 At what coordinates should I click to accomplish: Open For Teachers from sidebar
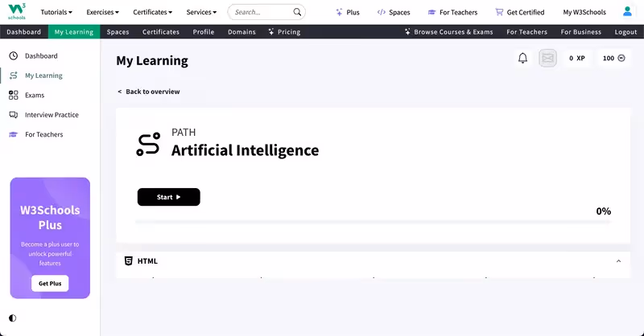[x=44, y=134]
